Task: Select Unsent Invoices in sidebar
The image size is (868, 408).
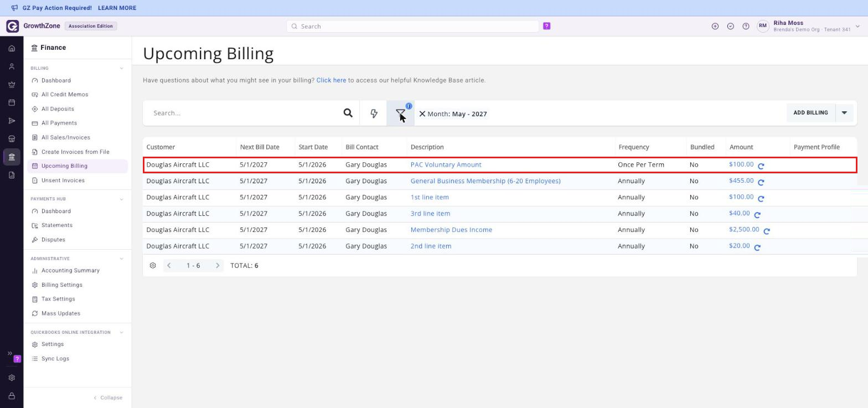Action: [63, 180]
